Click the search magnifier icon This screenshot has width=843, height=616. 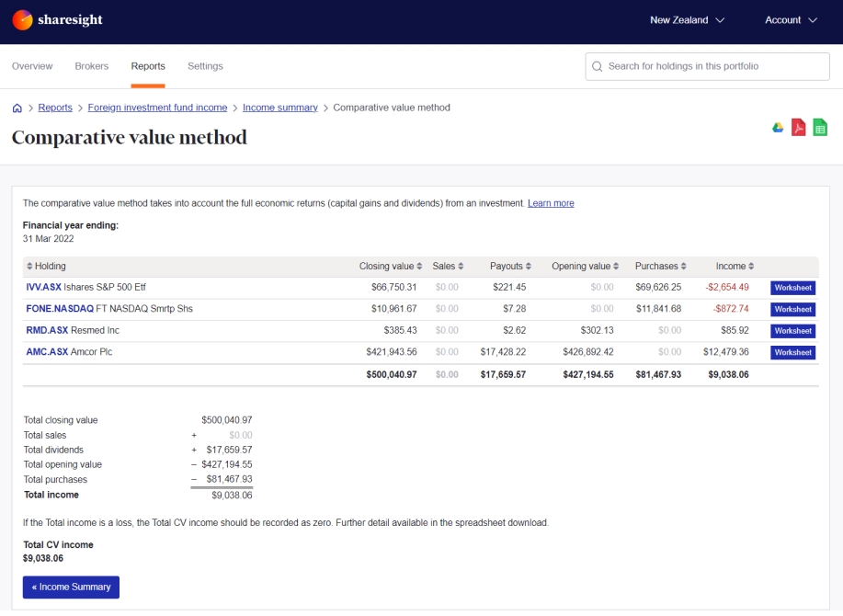[x=597, y=66]
